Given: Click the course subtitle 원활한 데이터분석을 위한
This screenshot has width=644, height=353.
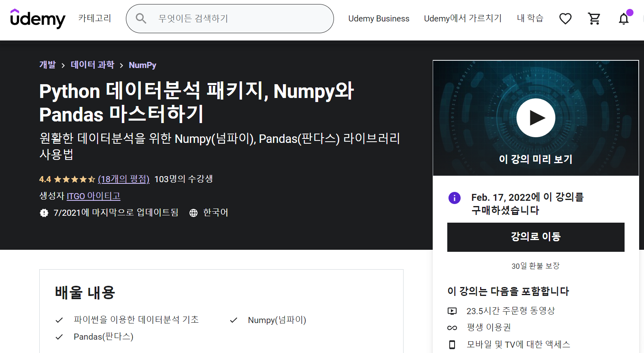Looking at the screenshot, I should point(220,146).
